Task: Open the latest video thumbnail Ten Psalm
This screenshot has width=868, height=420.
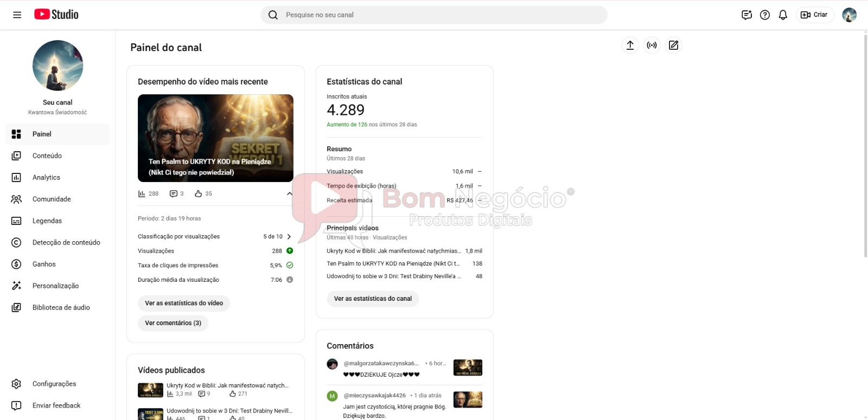Action: [215, 138]
